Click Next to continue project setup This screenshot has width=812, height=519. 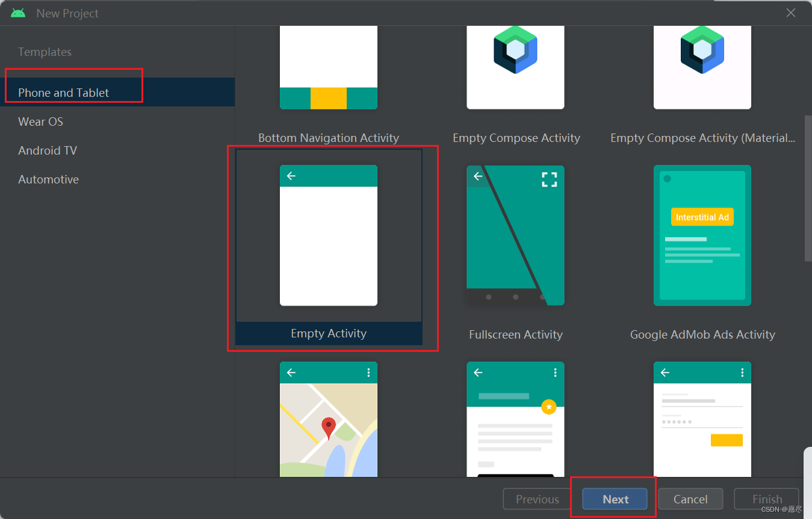[x=615, y=499]
